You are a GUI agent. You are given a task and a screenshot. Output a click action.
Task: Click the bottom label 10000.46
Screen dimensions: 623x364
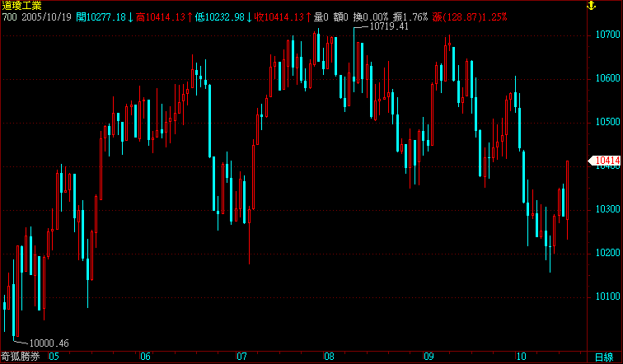[x=49, y=343]
